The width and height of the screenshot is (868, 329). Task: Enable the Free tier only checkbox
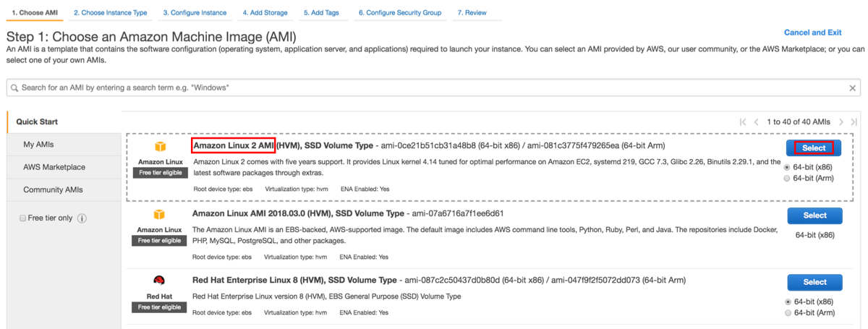pyautogui.click(x=22, y=218)
